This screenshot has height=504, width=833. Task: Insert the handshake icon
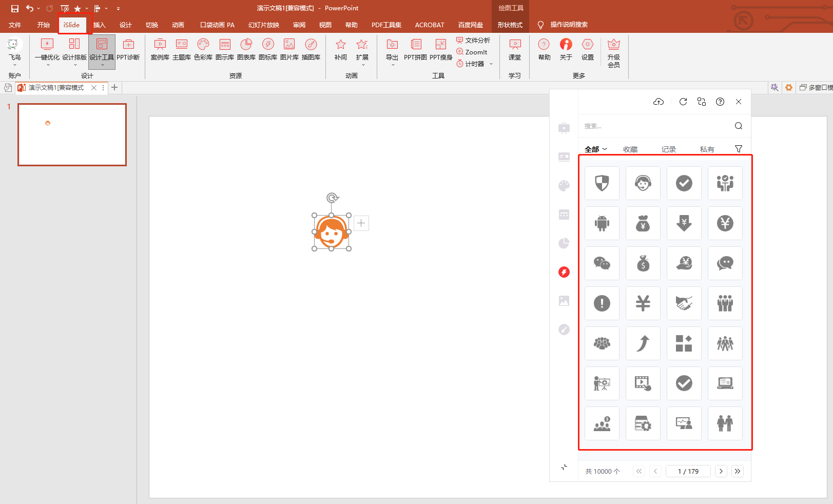pyautogui.click(x=684, y=303)
